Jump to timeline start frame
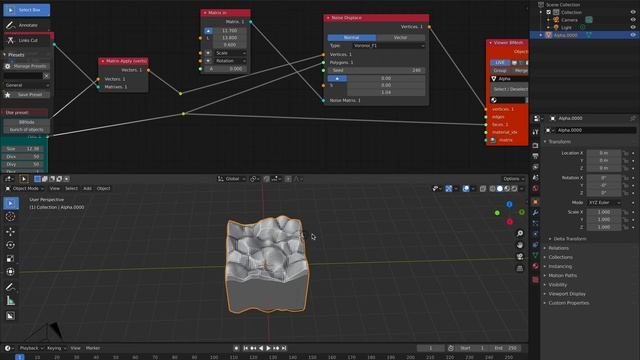Screen dimensions: 640x360 246,348
